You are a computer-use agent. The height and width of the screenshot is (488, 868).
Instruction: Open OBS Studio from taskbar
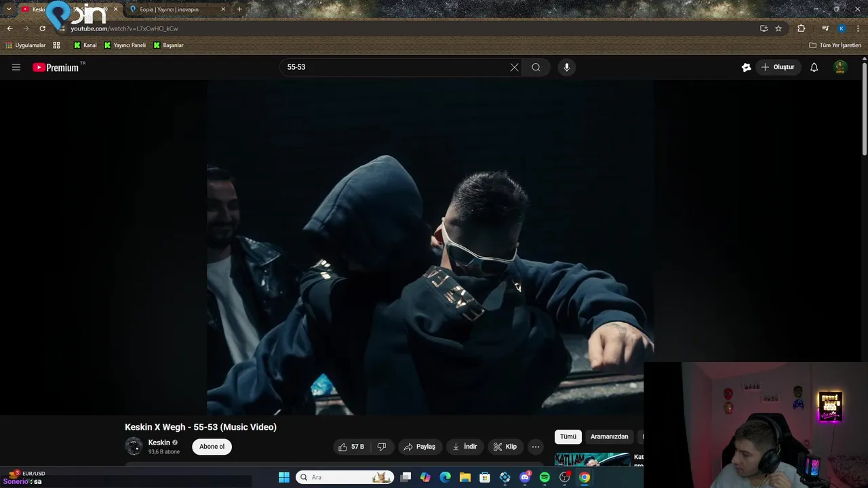(565, 477)
